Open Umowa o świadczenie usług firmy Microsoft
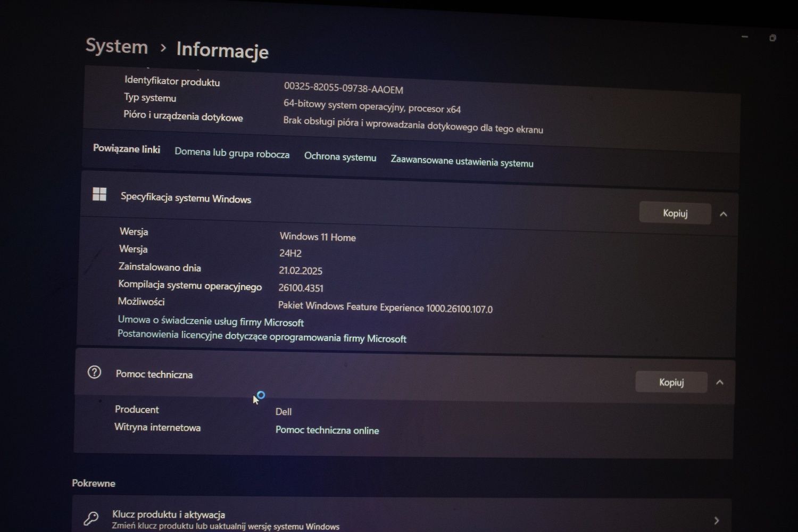Viewport: 798px width, 532px height. click(x=211, y=321)
